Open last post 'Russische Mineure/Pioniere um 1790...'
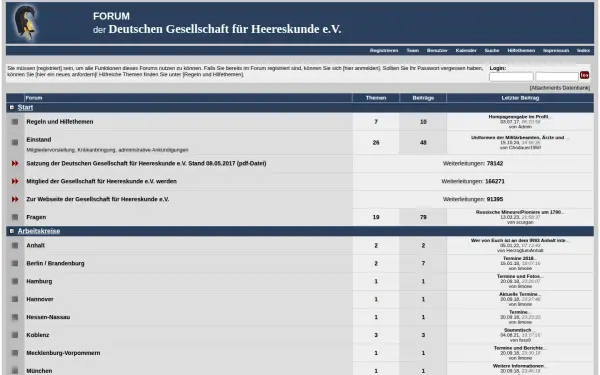This screenshot has height=375, width=600. [520, 212]
